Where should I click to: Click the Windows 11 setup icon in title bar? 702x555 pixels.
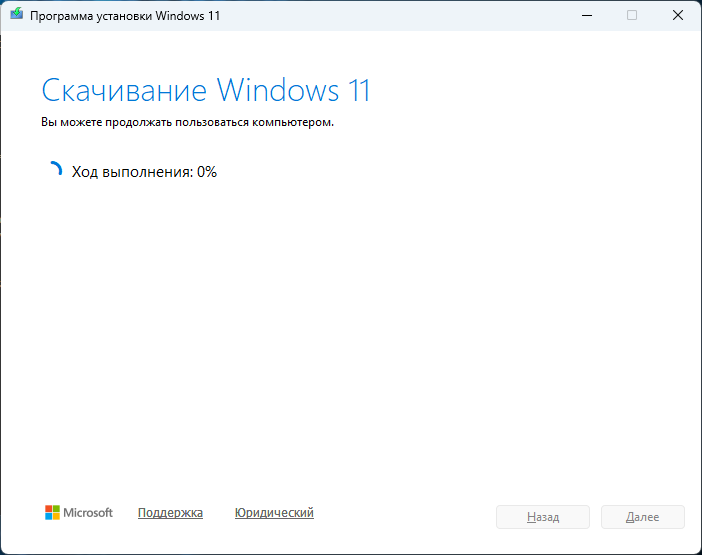[x=17, y=14]
